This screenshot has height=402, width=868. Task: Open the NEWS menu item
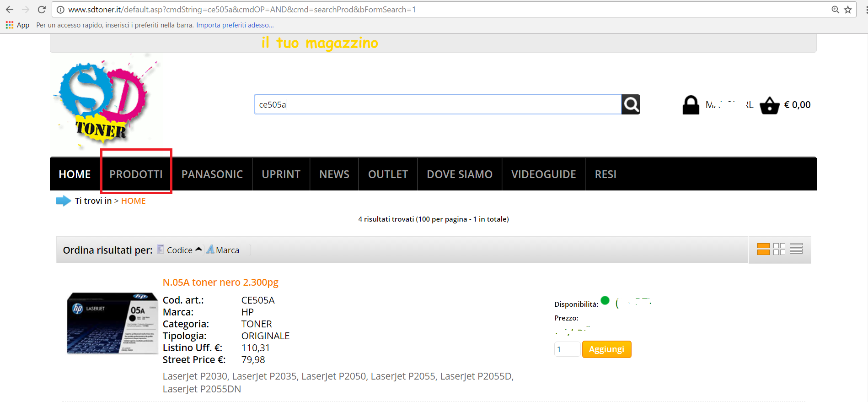pos(334,174)
